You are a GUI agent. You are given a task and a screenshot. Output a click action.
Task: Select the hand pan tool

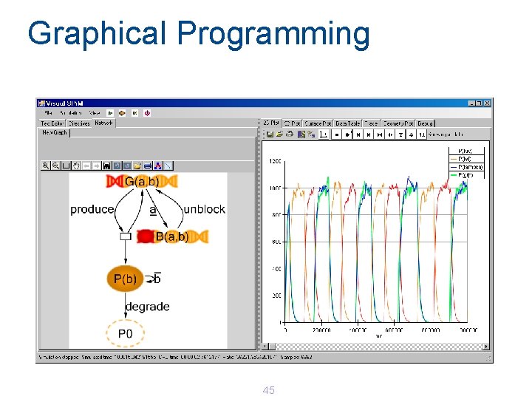(76, 166)
